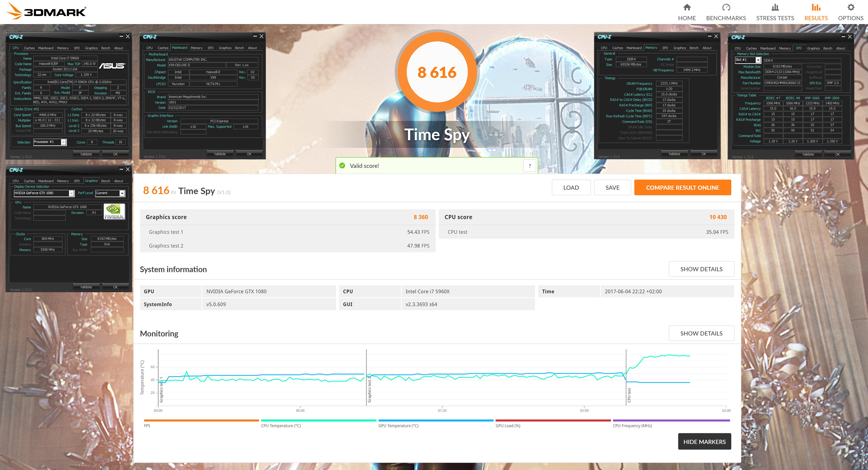Click the green valid score checkmark
868x470 pixels.
[x=342, y=166]
